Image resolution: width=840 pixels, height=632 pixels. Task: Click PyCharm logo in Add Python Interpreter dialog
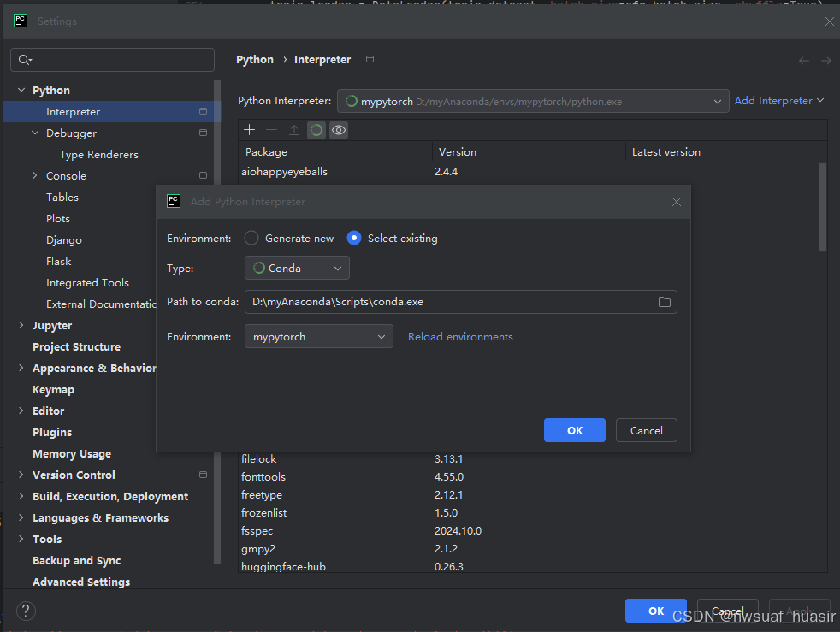(x=174, y=201)
